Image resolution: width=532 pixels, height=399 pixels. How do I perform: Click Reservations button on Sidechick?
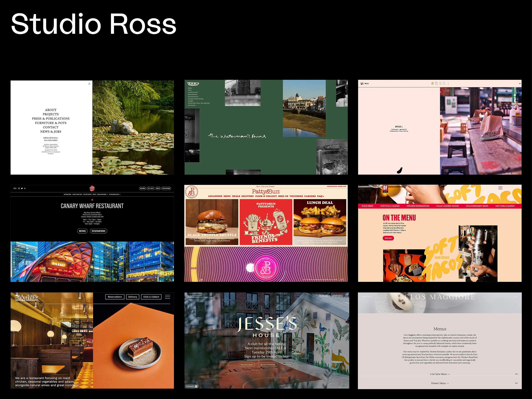pos(115,297)
